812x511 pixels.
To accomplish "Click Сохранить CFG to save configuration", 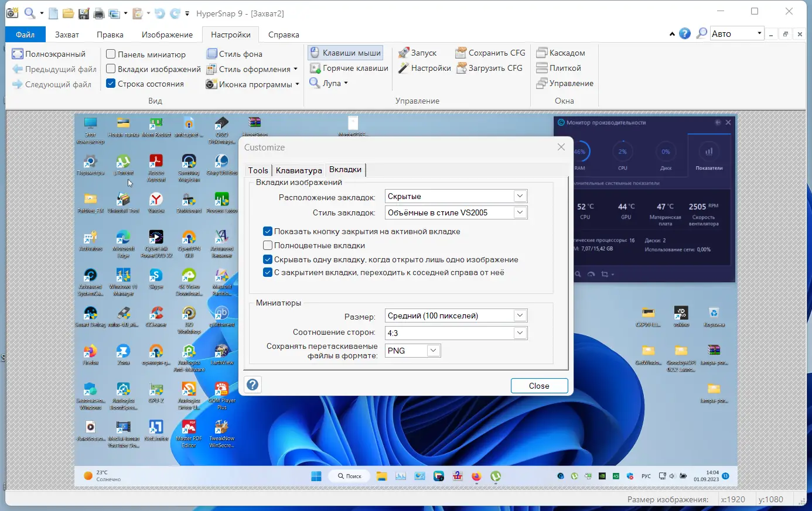I will tap(490, 53).
